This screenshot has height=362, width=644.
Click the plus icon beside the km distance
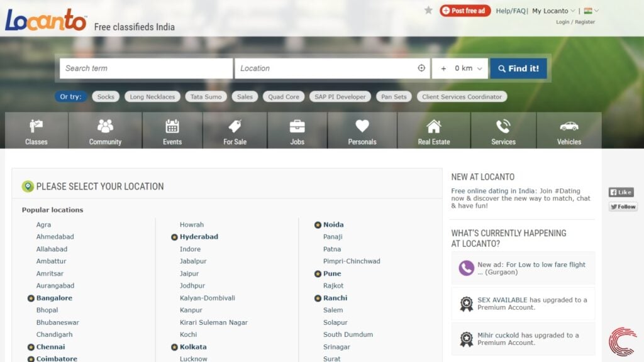[443, 69]
